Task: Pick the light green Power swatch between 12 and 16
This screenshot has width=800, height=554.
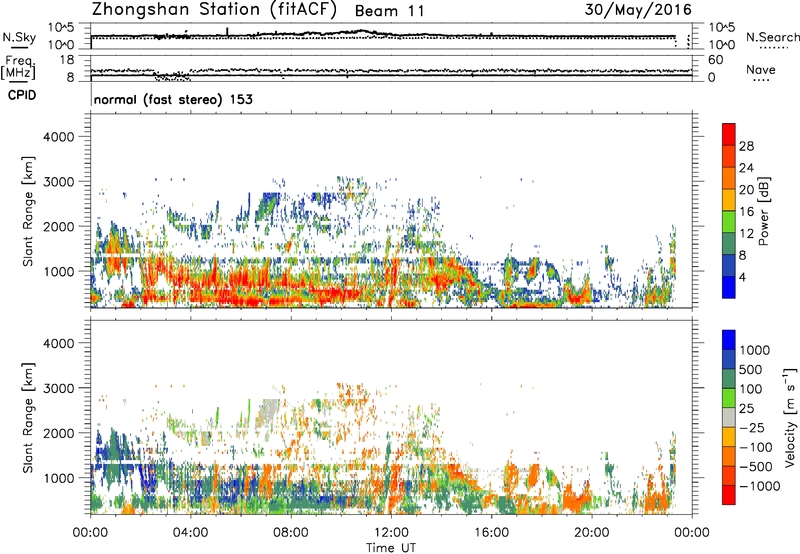Action: (729, 222)
